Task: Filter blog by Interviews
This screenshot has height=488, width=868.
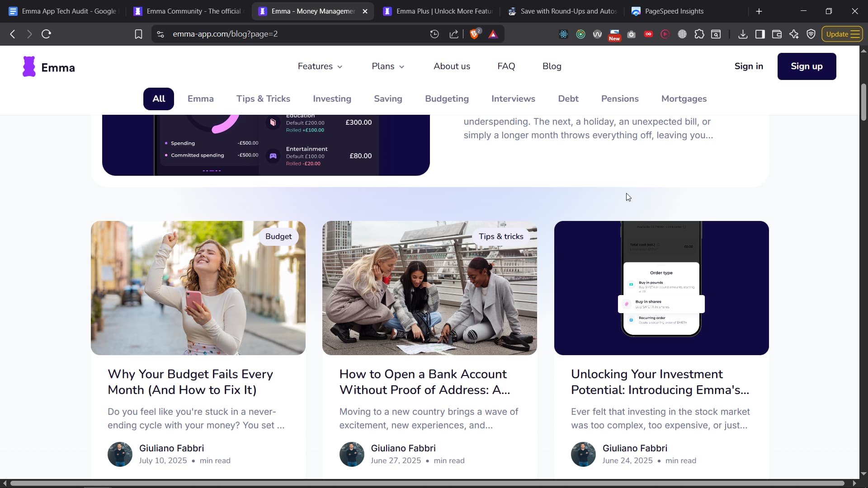Action: tap(513, 99)
